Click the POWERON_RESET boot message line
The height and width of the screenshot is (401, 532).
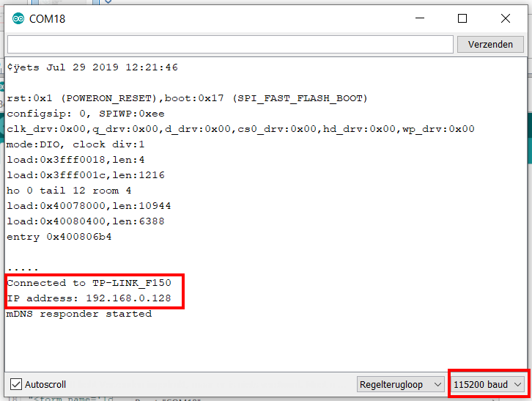(x=187, y=98)
